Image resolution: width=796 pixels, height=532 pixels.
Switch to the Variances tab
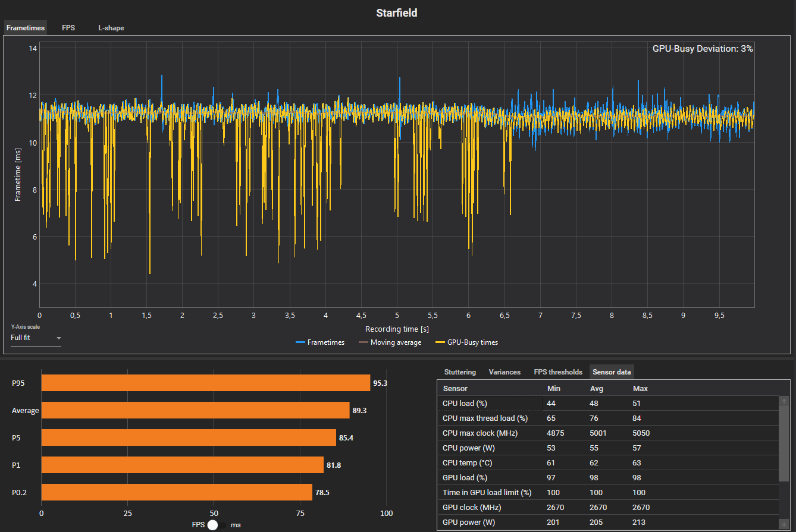[x=504, y=372]
